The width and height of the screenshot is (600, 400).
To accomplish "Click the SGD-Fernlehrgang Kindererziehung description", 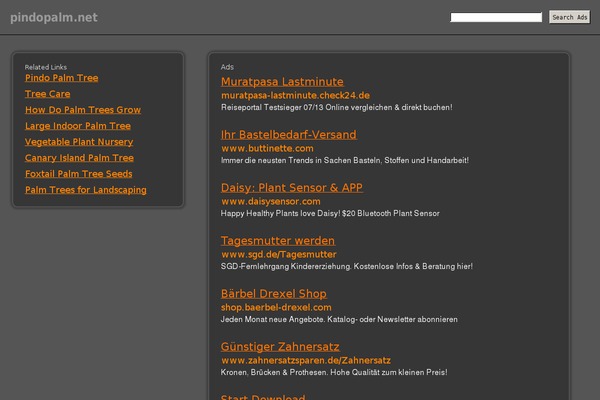I will tap(347, 266).
